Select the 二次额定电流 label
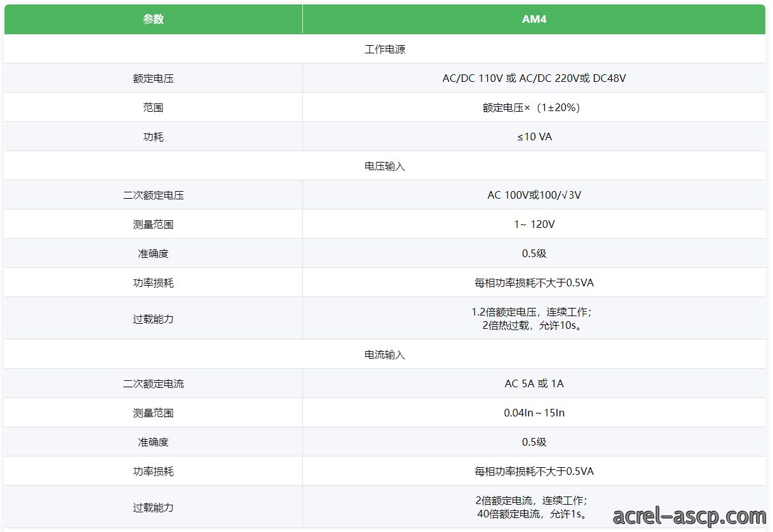This screenshot has width=773, height=532. point(153,384)
